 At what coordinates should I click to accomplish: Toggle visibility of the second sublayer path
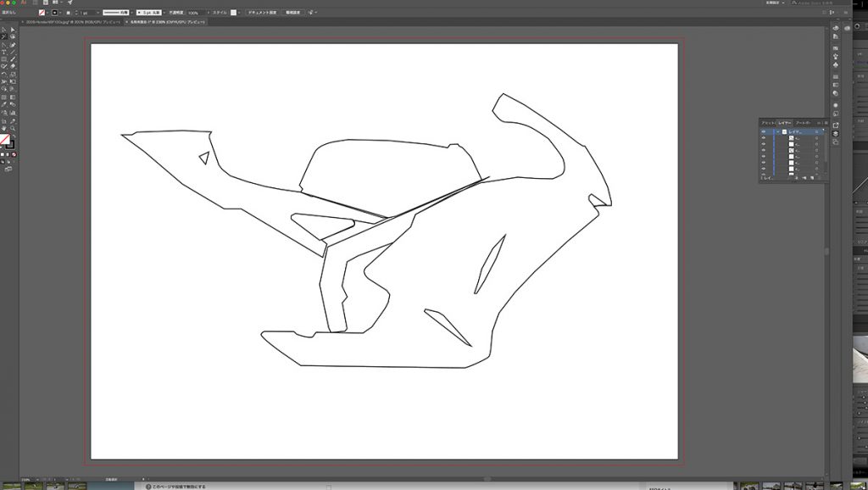pos(764,146)
